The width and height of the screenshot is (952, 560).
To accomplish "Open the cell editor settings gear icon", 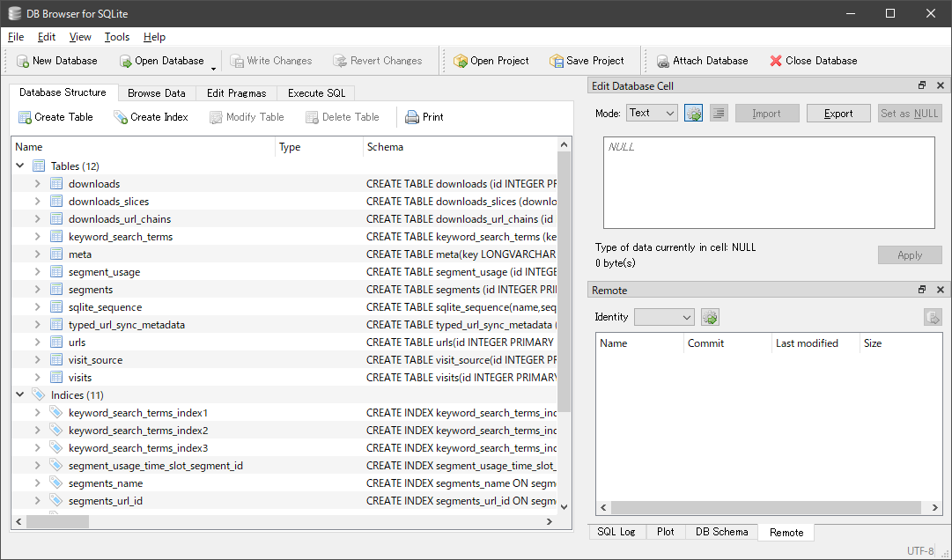I will click(x=693, y=113).
